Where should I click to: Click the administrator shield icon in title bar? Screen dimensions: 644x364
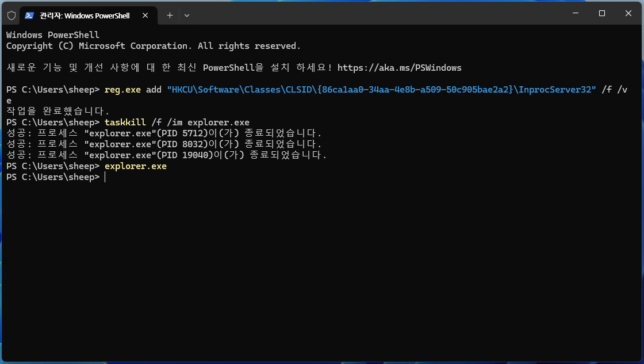click(x=11, y=16)
